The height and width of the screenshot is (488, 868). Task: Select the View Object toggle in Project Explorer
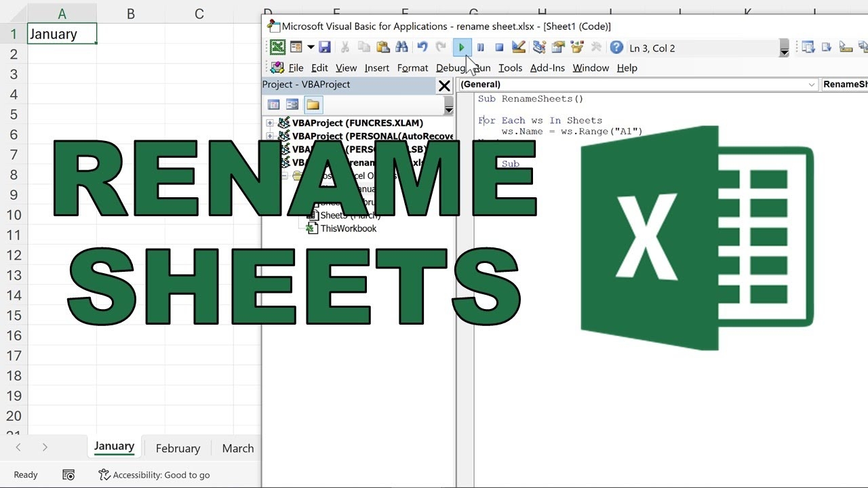click(x=292, y=104)
